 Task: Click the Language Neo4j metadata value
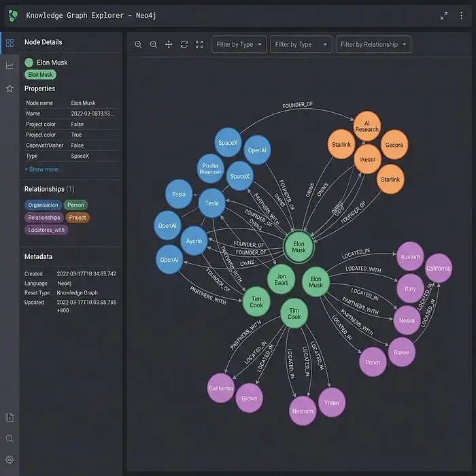(64, 284)
